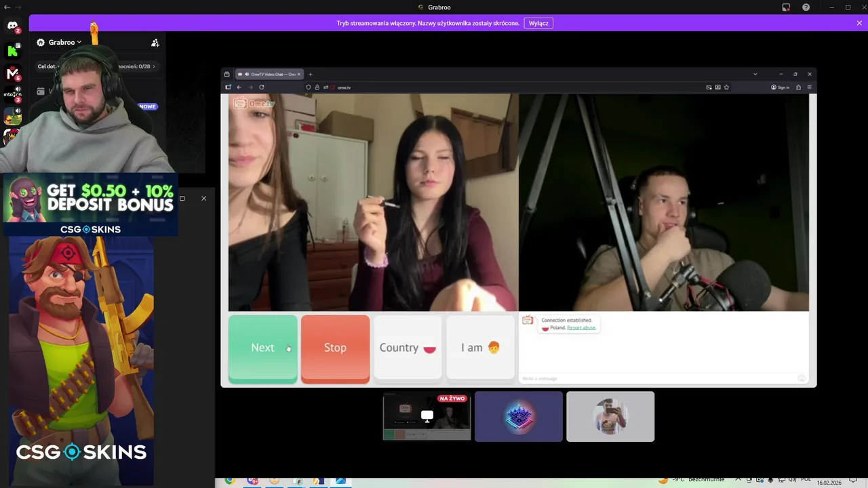The image size is (868, 488).
Task: Expand the server boost goal 0/28 chevron
Action: pyautogui.click(x=154, y=66)
